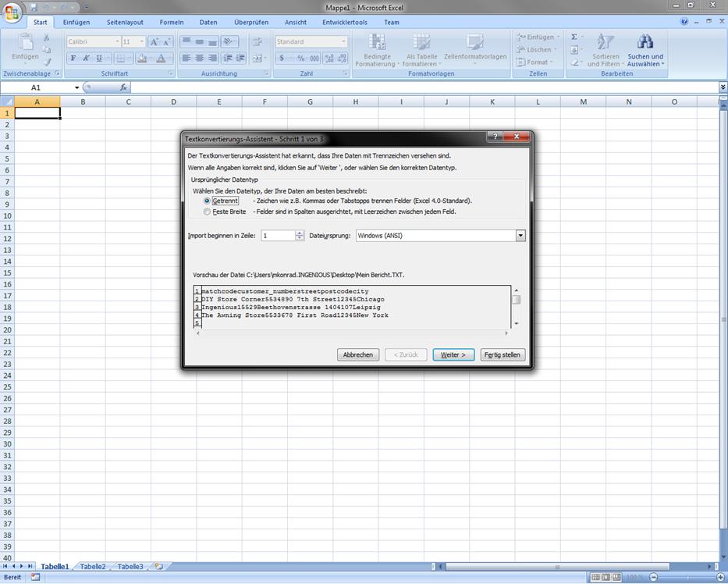Image resolution: width=728 pixels, height=584 pixels.
Task: Click the dialog help question mark button
Action: tap(495, 137)
